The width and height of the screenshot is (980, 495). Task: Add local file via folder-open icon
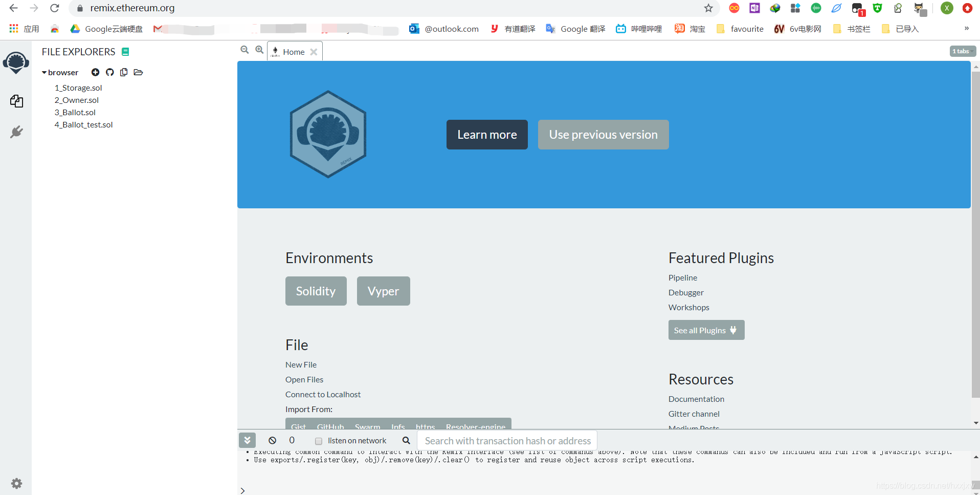click(x=138, y=72)
